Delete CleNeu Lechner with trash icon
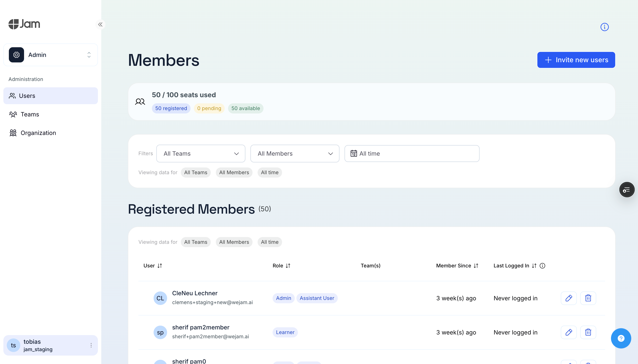The width and height of the screenshot is (638, 364). pyautogui.click(x=588, y=298)
